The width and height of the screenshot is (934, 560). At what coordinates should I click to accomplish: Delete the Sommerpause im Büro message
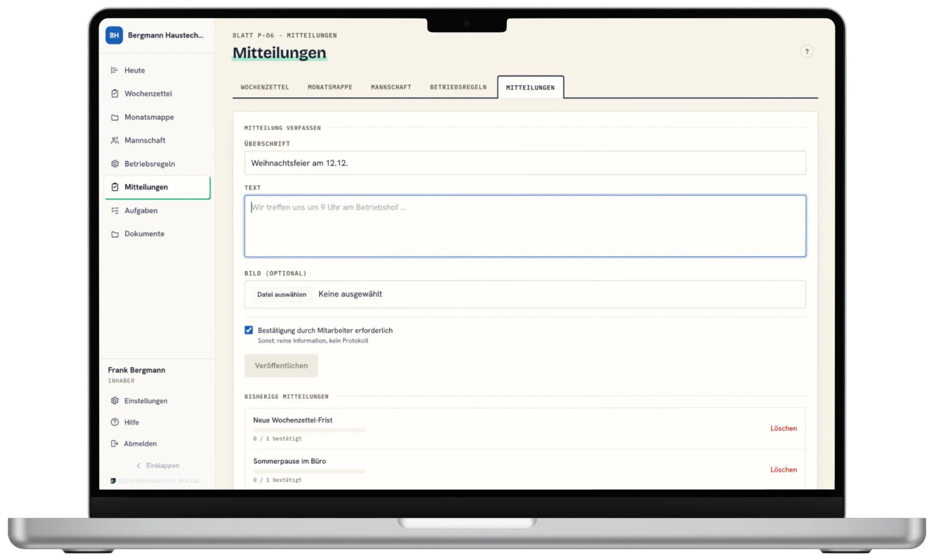(x=783, y=470)
